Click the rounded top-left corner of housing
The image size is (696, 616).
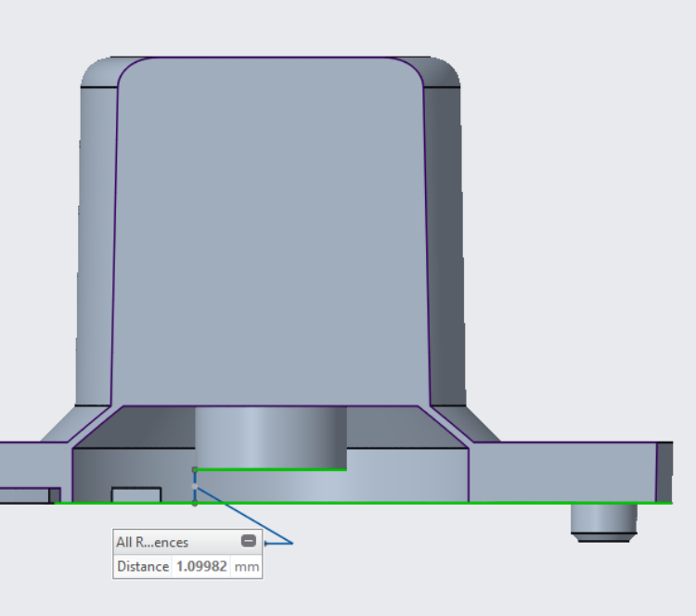(100, 72)
